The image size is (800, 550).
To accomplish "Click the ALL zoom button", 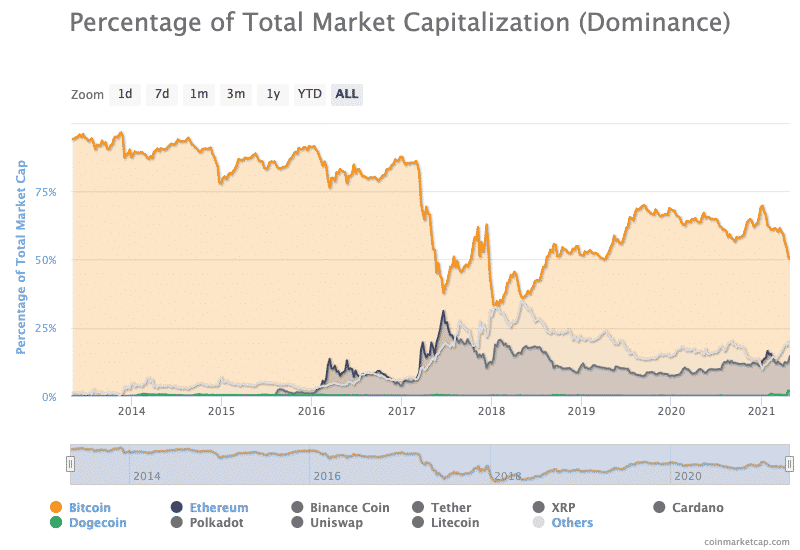I will [347, 94].
